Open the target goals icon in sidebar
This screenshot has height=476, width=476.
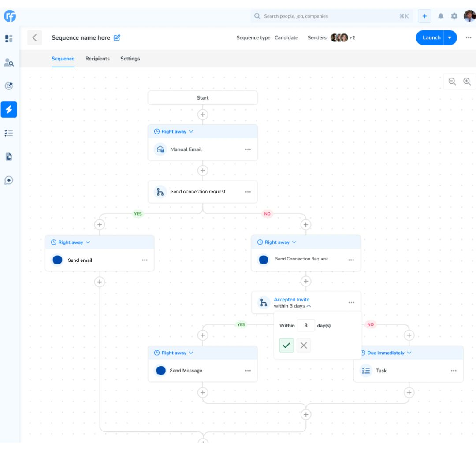click(9, 86)
